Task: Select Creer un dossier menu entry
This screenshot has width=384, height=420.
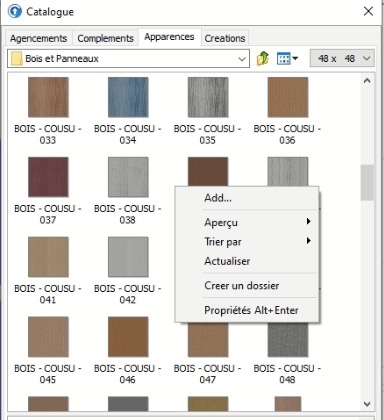Action: (242, 286)
